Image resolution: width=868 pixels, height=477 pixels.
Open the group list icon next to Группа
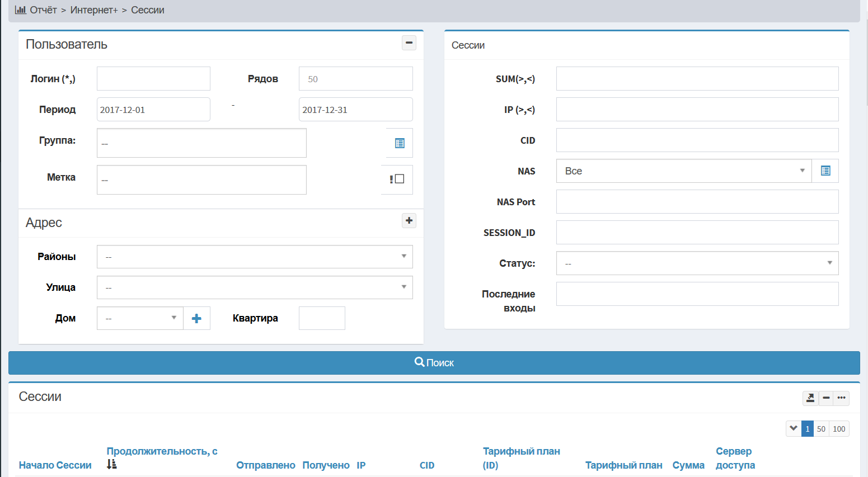400,143
